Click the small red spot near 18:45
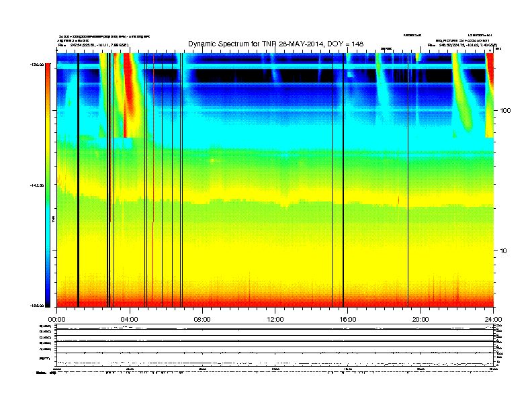The image size is (532, 411). pos(398,200)
